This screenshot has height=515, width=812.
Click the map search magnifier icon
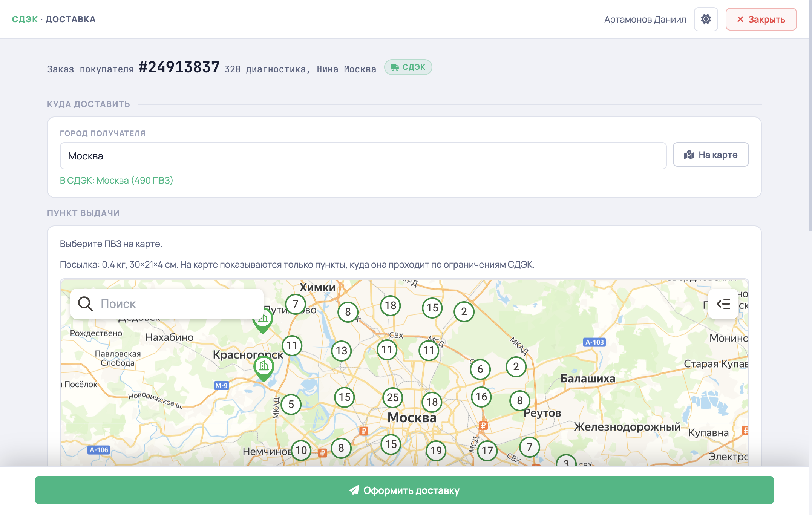tap(85, 304)
